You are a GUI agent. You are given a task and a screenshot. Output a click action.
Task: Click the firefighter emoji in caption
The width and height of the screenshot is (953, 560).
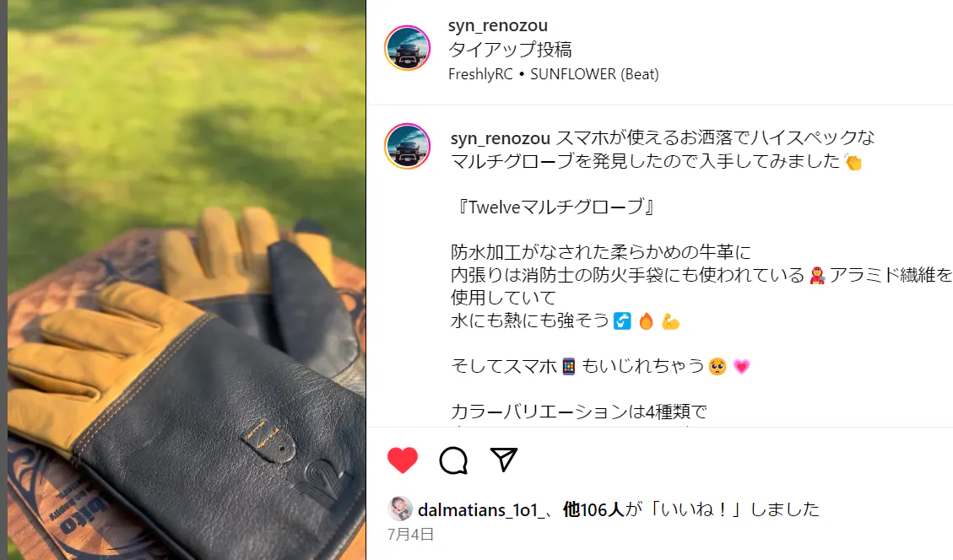[817, 276]
